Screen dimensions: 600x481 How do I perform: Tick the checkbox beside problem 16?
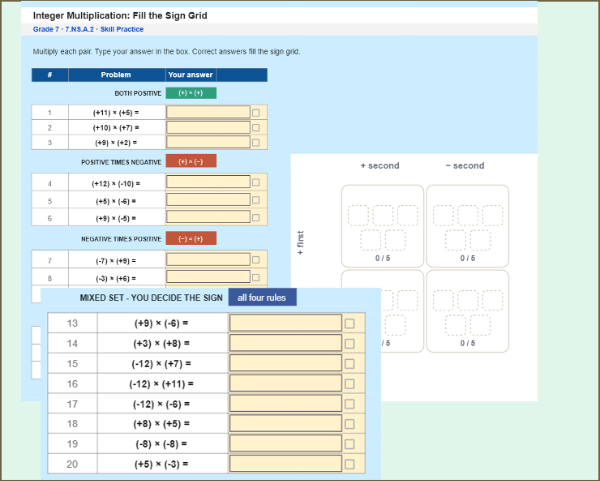349,384
